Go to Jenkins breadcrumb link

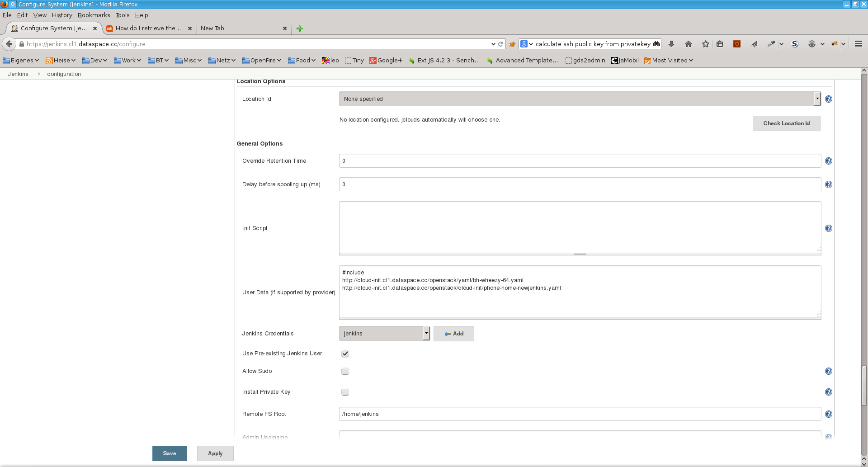click(18, 74)
